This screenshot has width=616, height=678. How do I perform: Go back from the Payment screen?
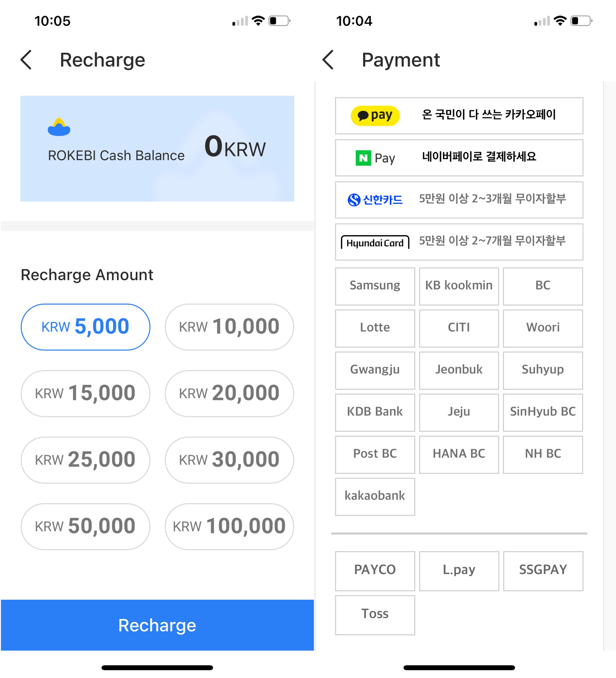point(328,60)
